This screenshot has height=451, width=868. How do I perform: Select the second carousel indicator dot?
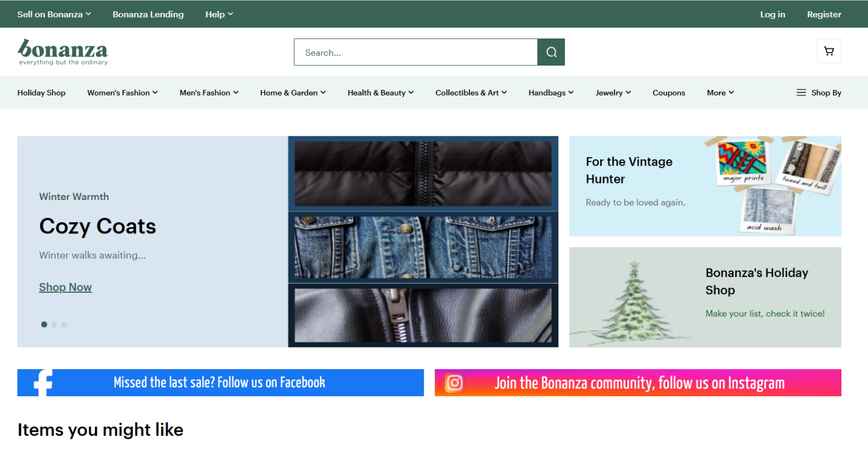click(54, 324)
